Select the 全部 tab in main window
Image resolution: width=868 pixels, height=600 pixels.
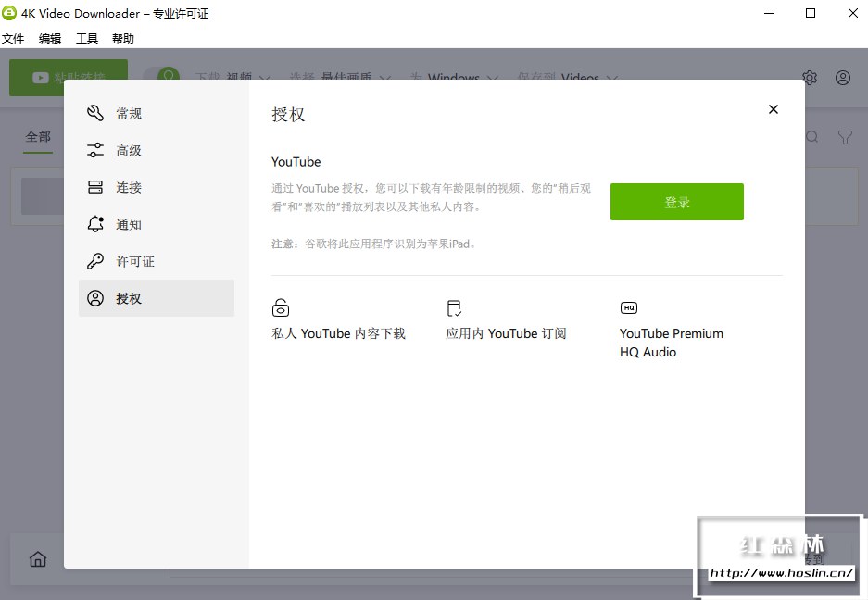pos(38,137)
